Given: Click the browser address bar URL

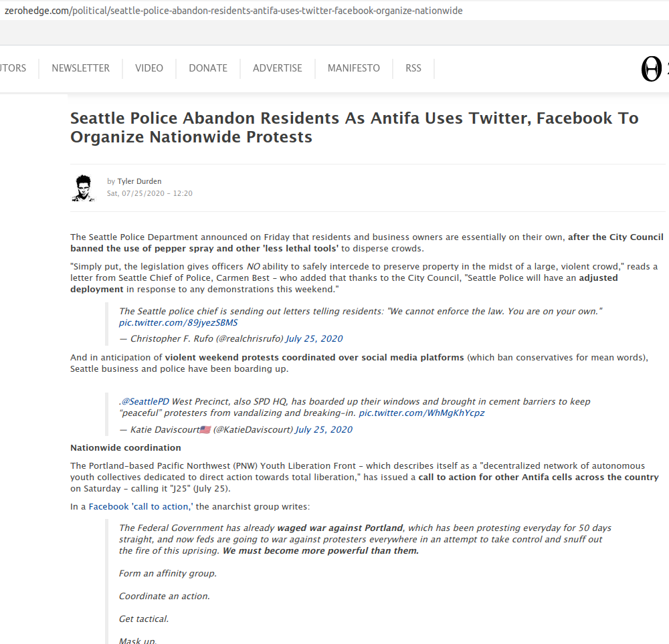Looking at the screenshot, I should tap(233, 11).
